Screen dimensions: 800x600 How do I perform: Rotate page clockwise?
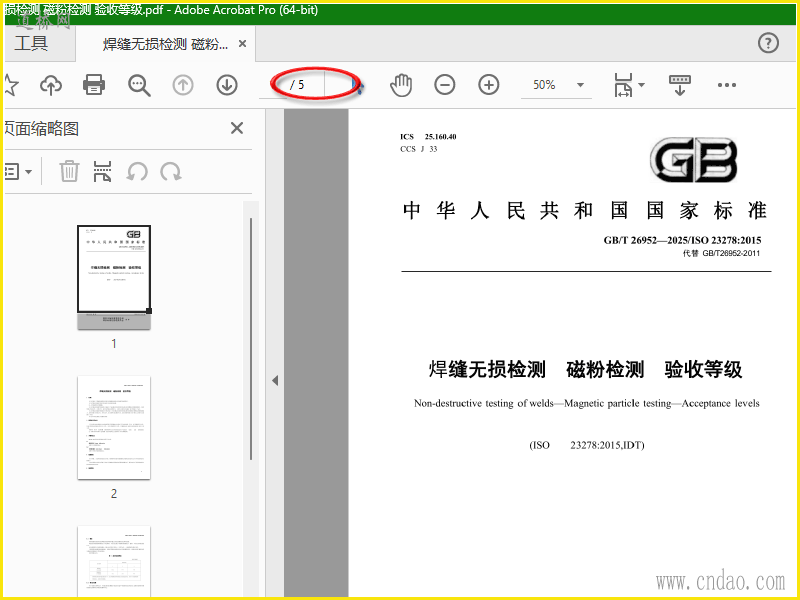pos(170,172)
